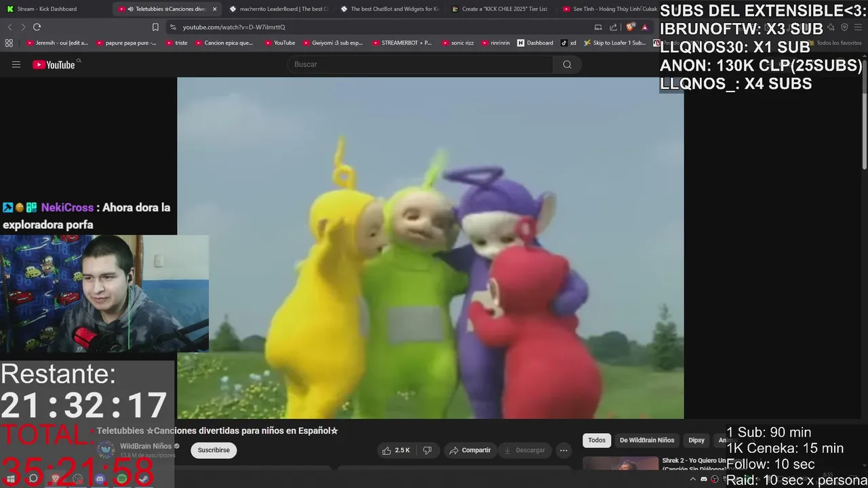The height and width of the screenshot is (488, 868).
Task: Click the video title Teletubbies Canciones divertidas
Action: click(217, 430)
